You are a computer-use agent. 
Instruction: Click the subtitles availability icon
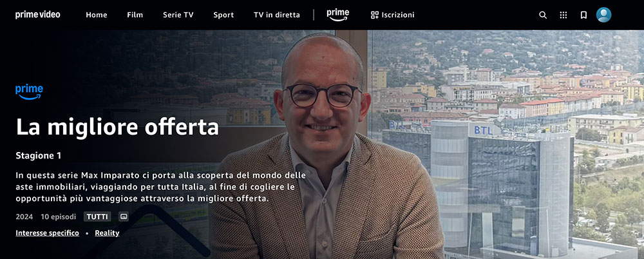pos(124,216)
